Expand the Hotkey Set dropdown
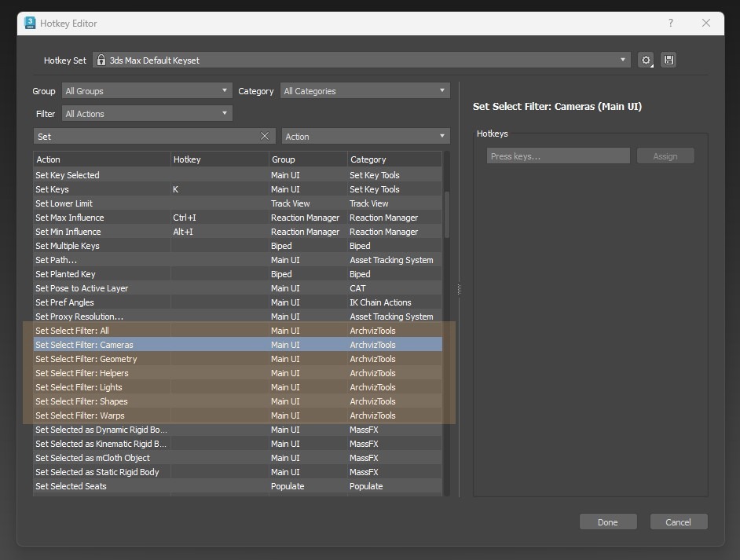The width and height of the screenshot is (740, 560). (623, 60)
